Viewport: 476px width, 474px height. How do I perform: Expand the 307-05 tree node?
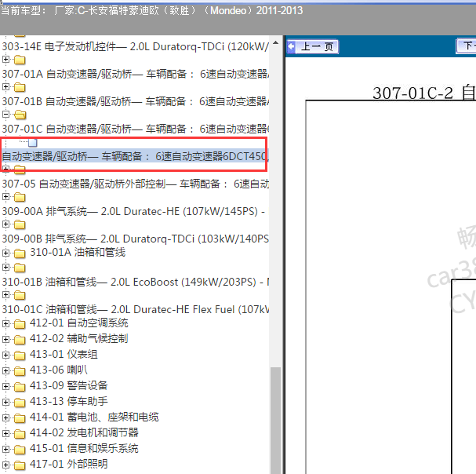coord(5,168)
